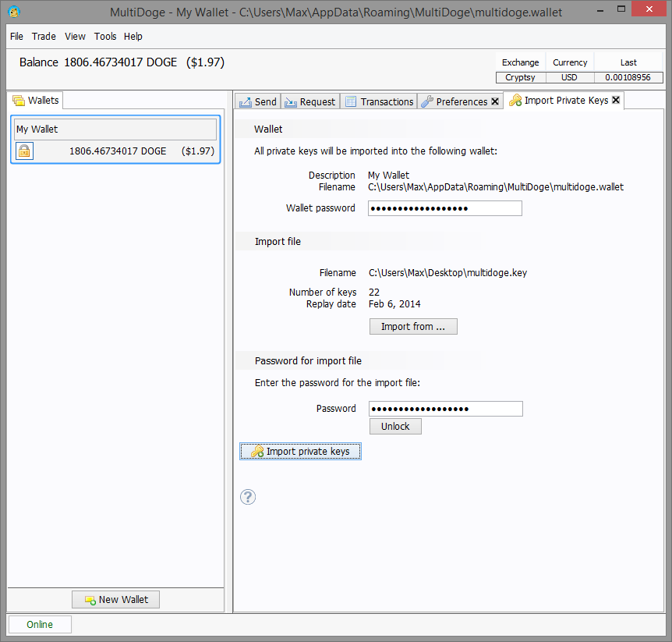Maximize the MultiDoge window
The width and height of the screenshot is (672, 642).
pos(621,9)
